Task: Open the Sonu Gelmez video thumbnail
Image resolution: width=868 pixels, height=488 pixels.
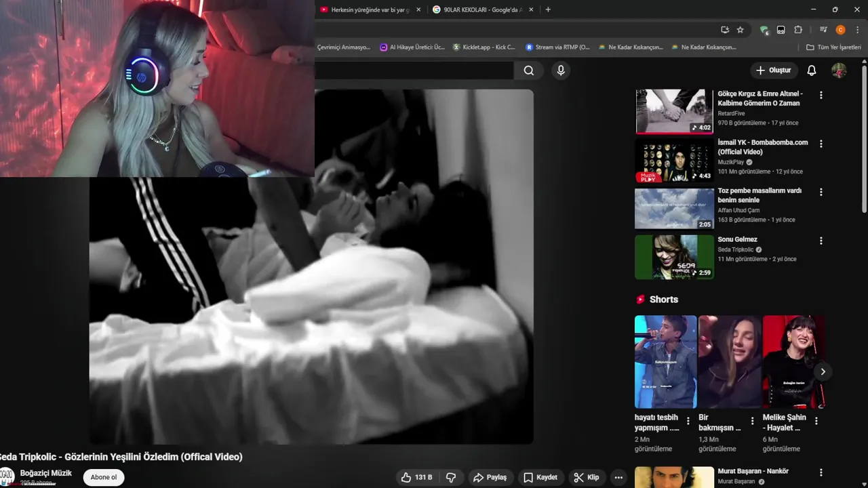Action: tap(674, 257)
